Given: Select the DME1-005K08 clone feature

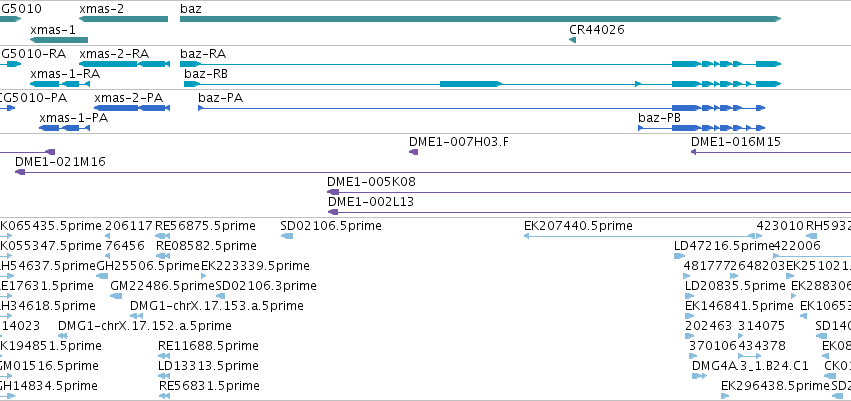Looking at the screenshot, I should coord(600,192).
